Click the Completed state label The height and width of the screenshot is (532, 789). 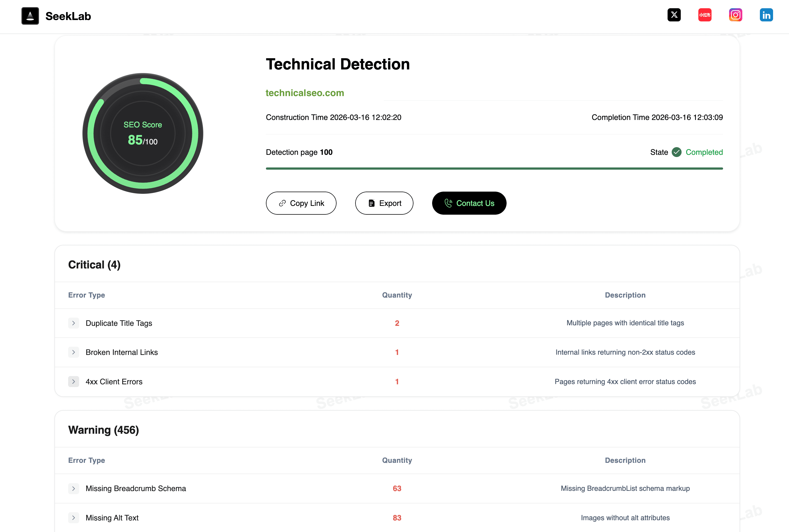point(704,152)
